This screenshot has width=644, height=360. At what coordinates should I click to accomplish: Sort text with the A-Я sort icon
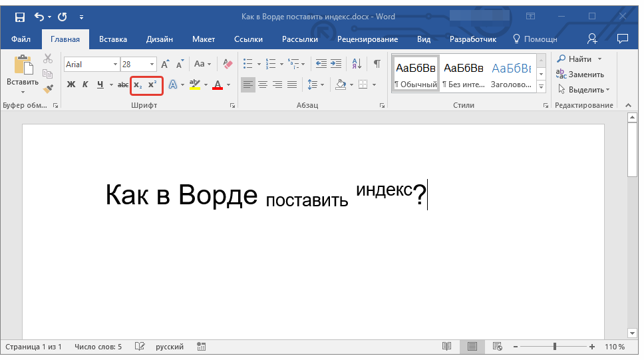tap(357, 64)
